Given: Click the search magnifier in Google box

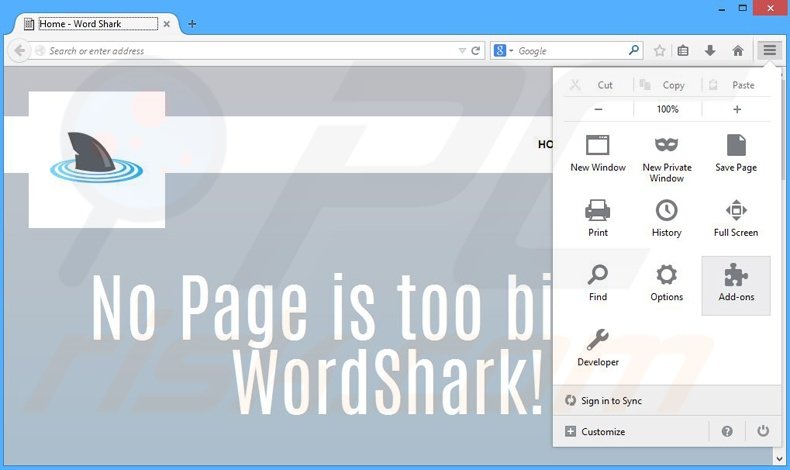Looking at the screenshot, I should coord(633,50).
